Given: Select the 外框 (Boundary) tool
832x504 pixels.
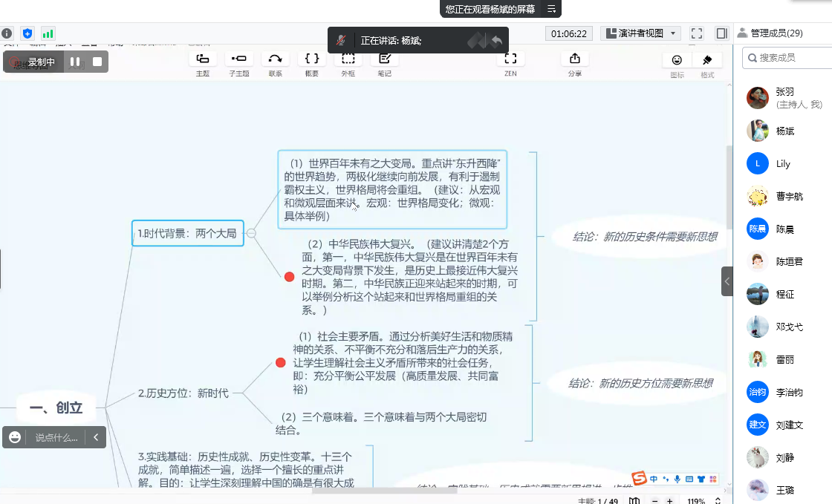Looking at the screenshot, I should (348, 59).
